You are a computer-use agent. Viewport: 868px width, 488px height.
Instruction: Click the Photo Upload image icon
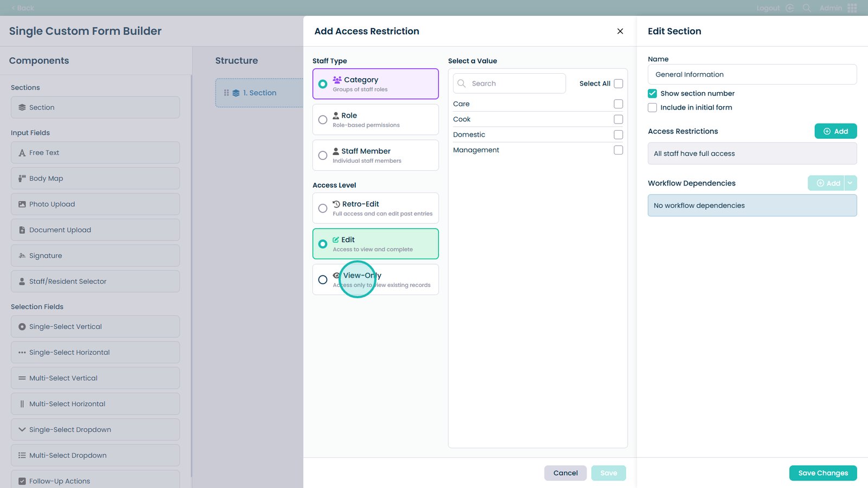point(22,204)
